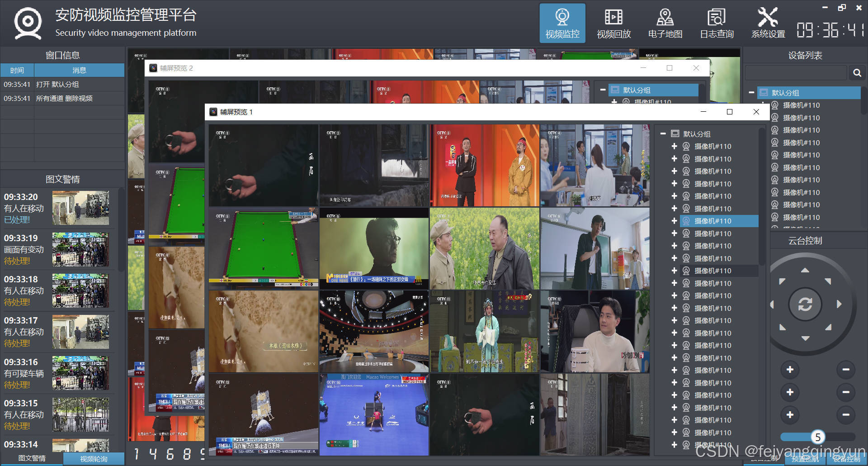Image resolution: width=868 pixels, height=466 pixels.
Task: Open the 设备控制 device control tab
Action: (846, 459)
